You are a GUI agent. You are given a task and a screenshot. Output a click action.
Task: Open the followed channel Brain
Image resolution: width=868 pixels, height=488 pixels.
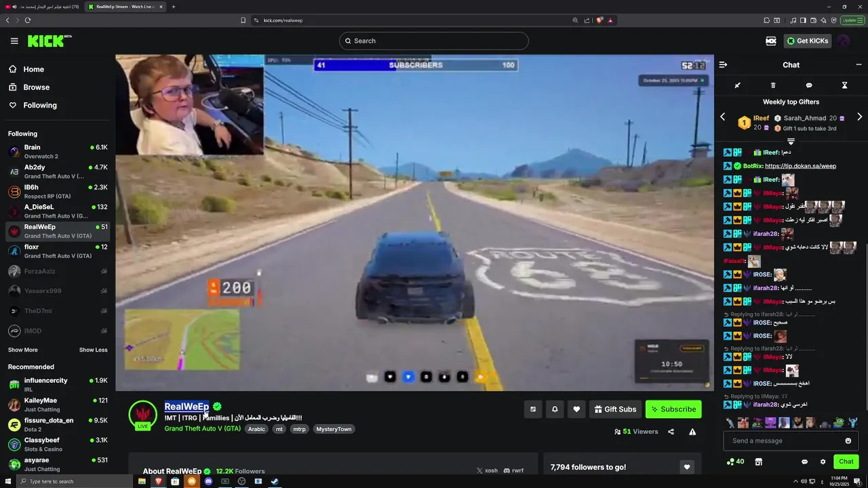58,152
